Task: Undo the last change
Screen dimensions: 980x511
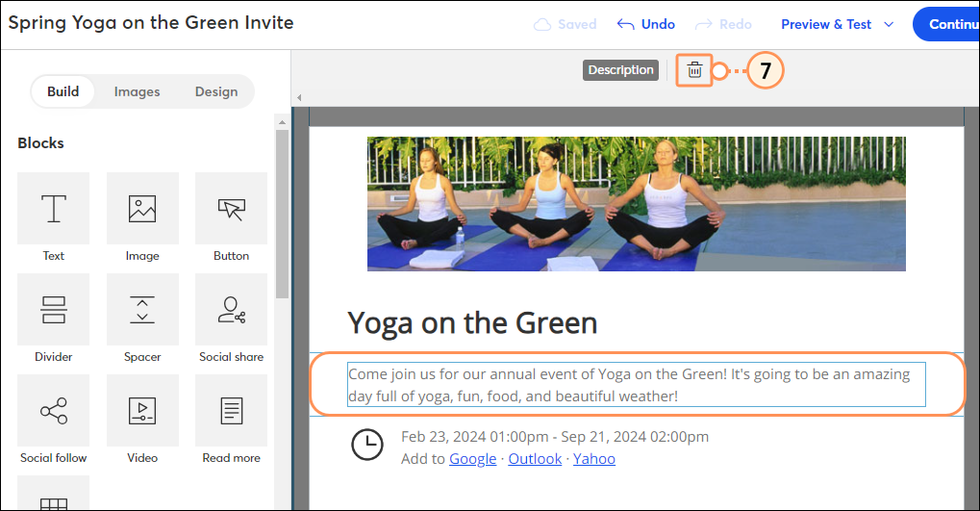Action: (645, 24)
